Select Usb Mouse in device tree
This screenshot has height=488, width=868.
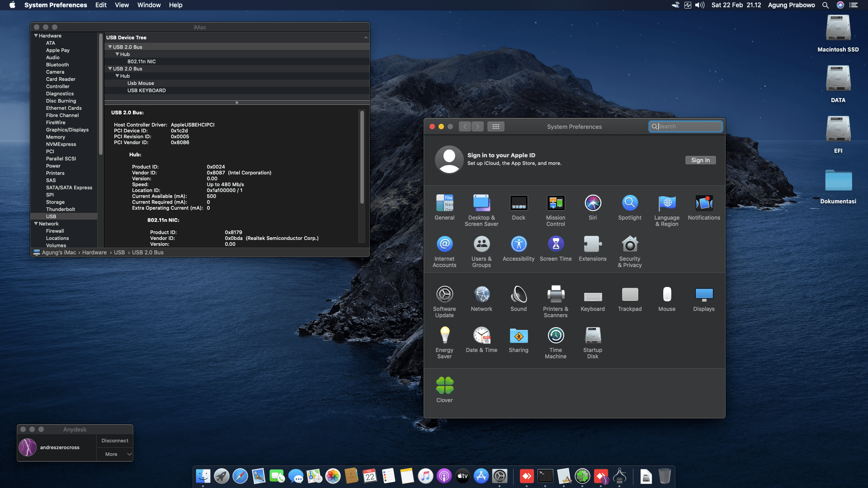141,83
